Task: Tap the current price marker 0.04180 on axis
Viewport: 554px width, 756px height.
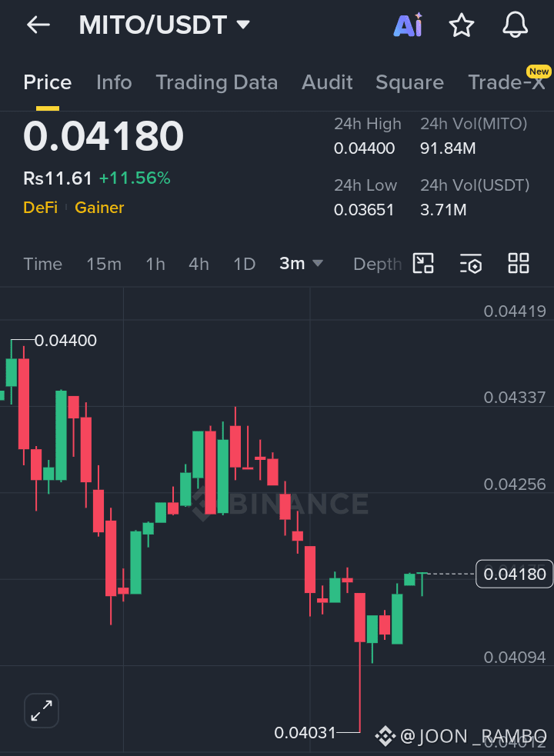Action: [515, 574]
